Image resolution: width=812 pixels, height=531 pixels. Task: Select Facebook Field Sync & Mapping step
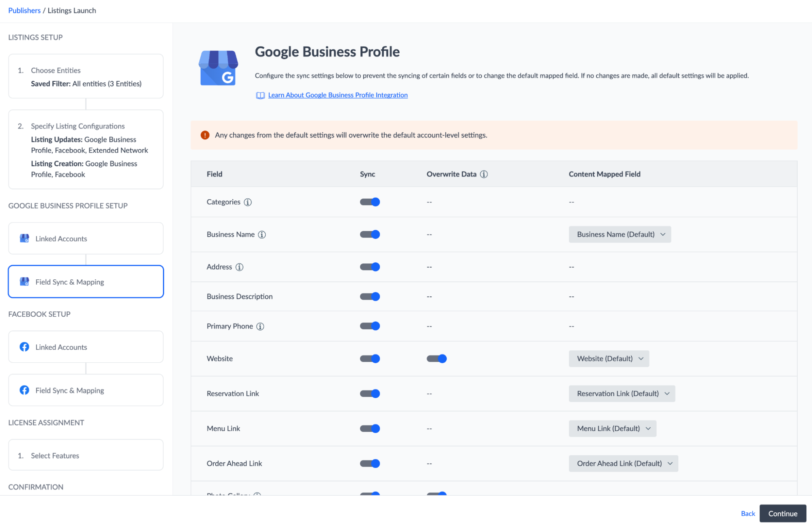coord(86,390)
